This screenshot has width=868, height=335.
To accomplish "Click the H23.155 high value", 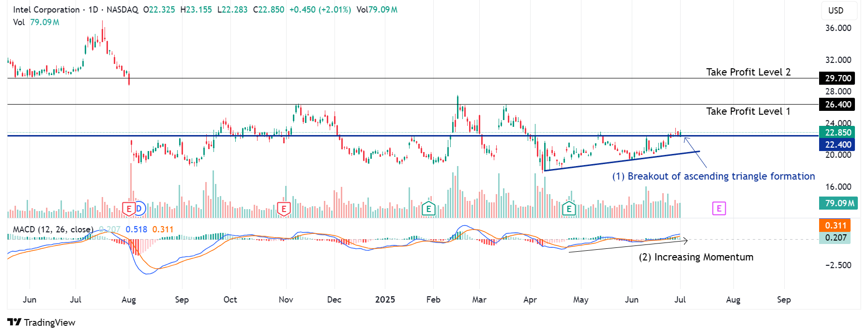I will coord(196,10).
